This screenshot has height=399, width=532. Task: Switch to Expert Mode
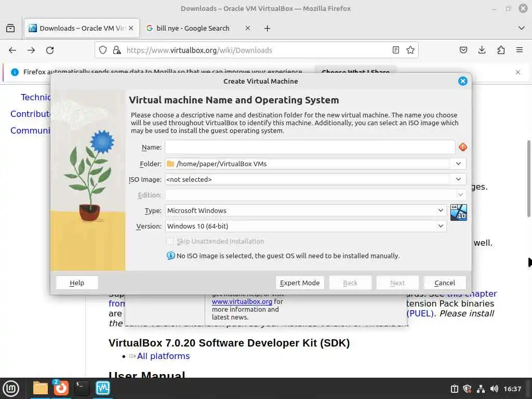click(x=300, y=283)
